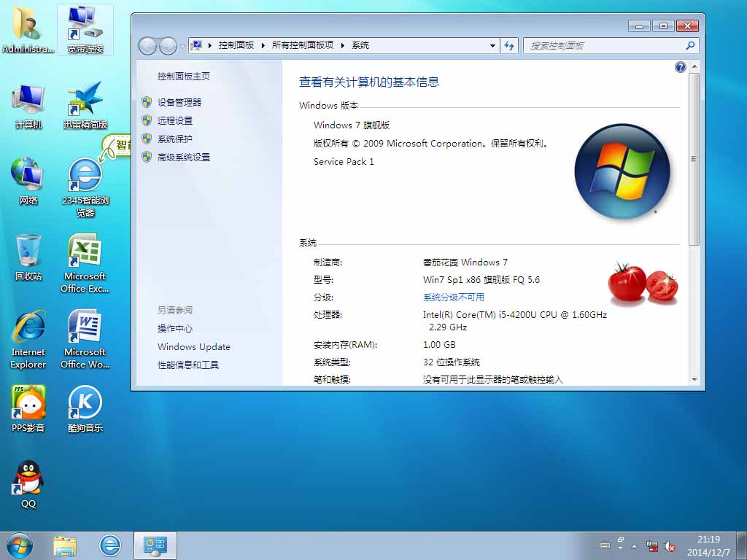This screenshot has height=560, width=747.
Task: Click the scrollbar down arrow
Action: [x=694, y=379]
